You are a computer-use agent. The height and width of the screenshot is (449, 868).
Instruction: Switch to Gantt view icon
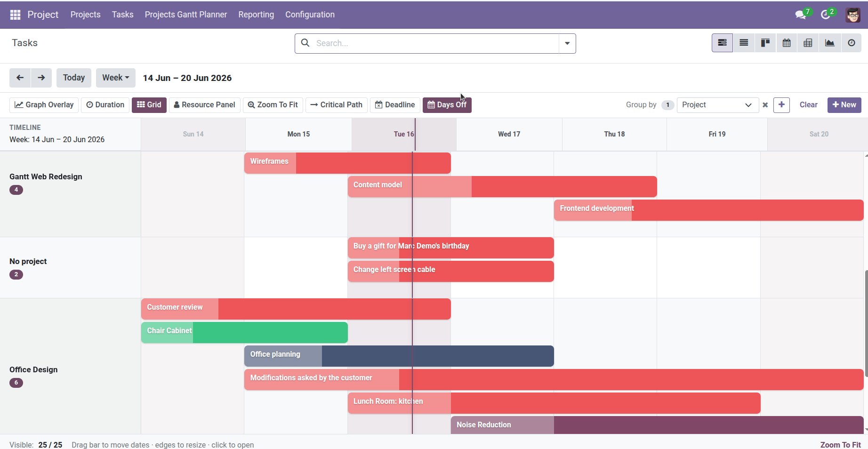722,43
